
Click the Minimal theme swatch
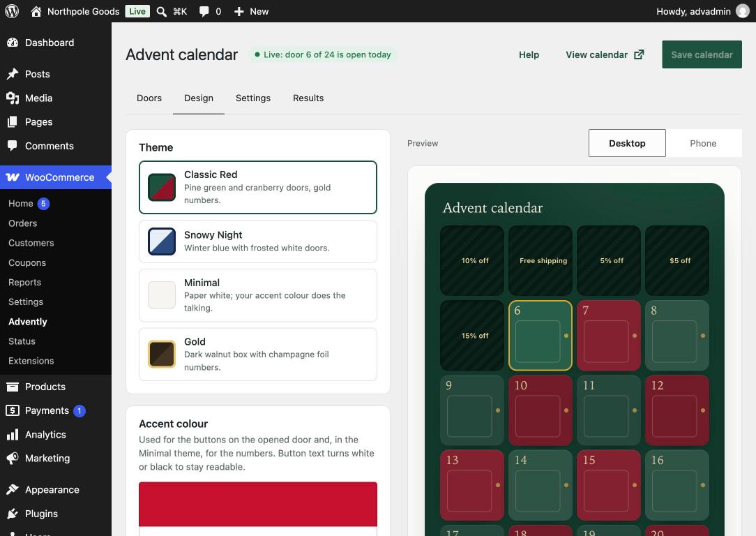click(x=162, y=295)
